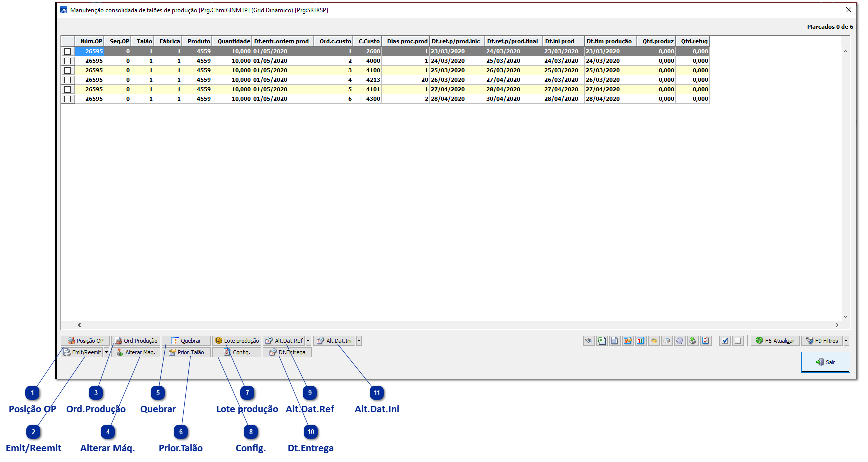Open the gear settings icon
The width and height of the screenshot is (868, 462).
click(680, 341)
